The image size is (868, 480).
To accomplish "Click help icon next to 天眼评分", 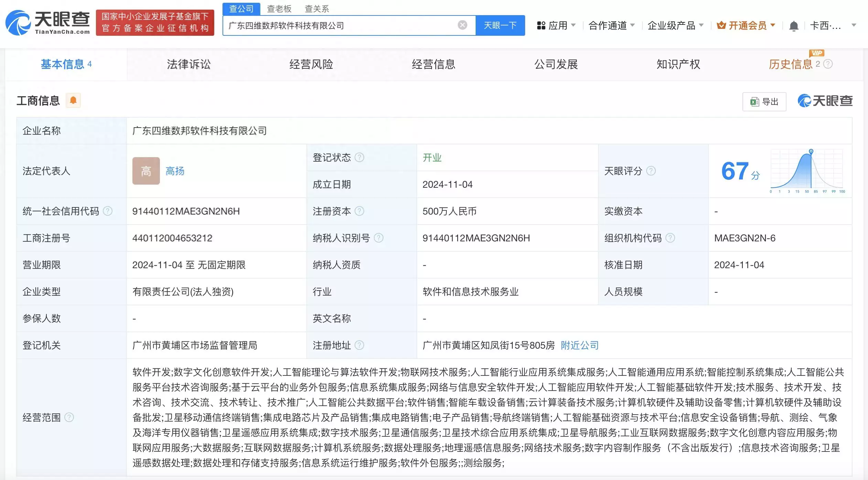I will pos(651,171).
